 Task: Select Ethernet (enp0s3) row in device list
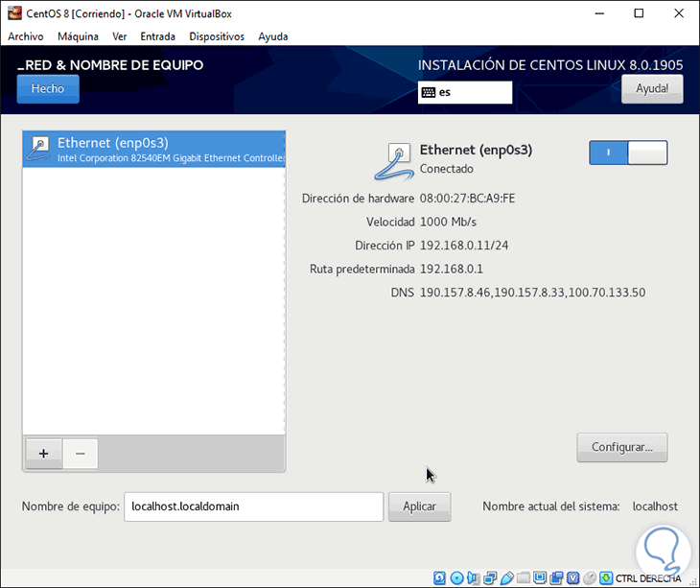[x=154, y=150]
